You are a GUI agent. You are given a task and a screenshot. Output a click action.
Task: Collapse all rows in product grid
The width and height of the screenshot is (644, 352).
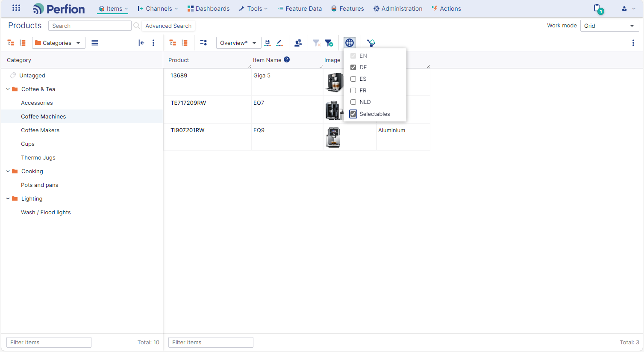pos(185,43)
